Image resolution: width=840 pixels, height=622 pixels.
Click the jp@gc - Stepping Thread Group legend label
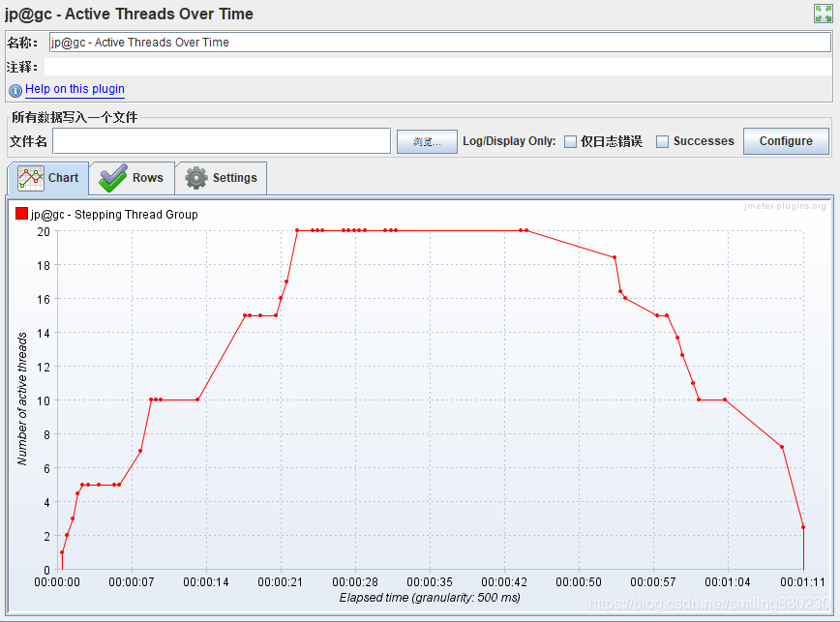point(114,215)
